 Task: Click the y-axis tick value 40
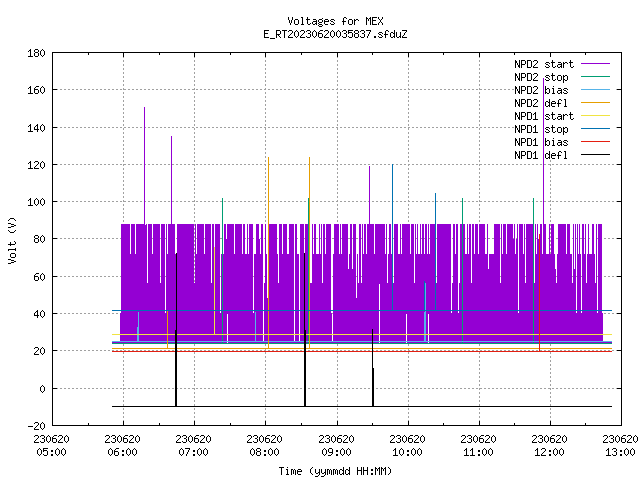click(x=39, y=313)
